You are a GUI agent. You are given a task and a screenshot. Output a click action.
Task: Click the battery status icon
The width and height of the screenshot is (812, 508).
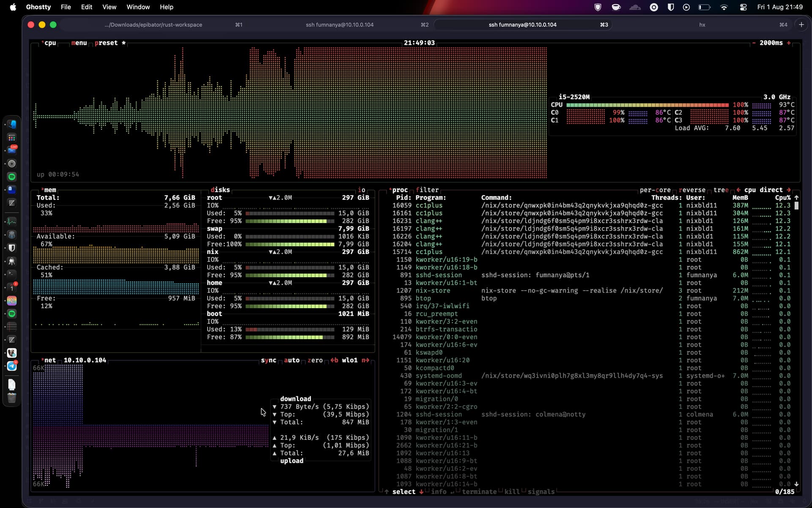pyautogui.click(x=704, y=7)
